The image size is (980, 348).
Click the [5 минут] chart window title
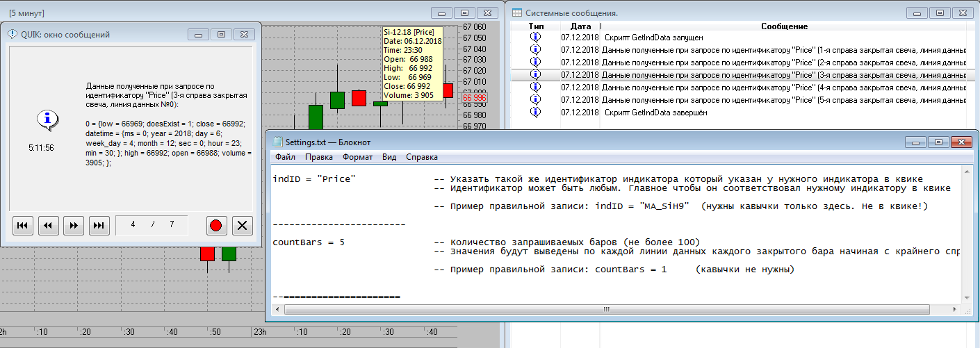click(28, 13)
